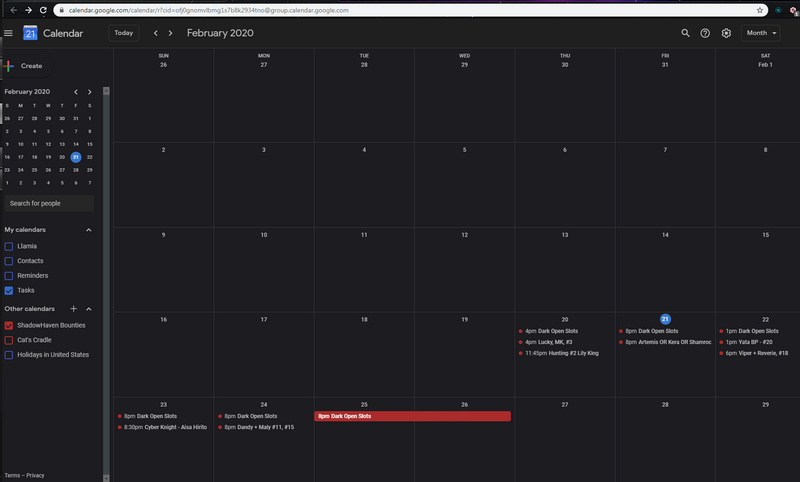The width and height of the screenshot is (800, 482).
Task: Hide the ShadowHaven Bounties calendar
Action: click(x=9, y=325)
